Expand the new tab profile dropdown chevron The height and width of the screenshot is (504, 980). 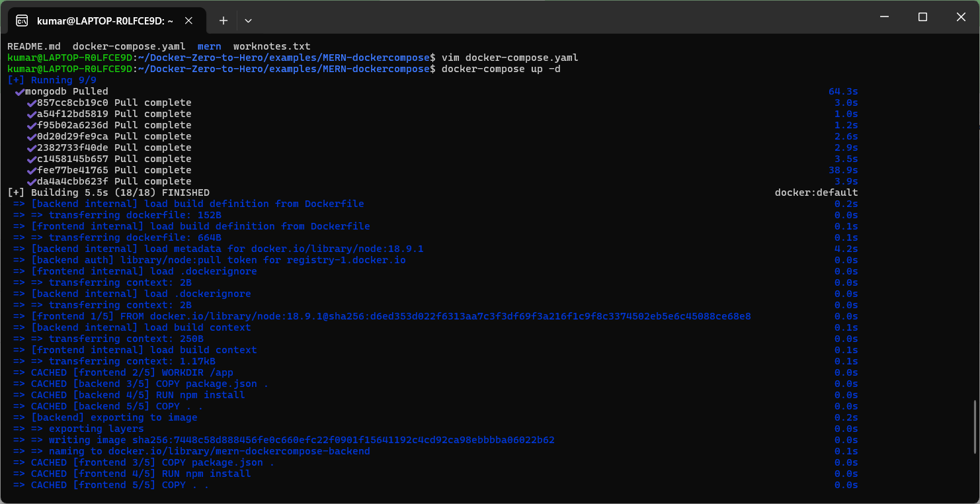point(248,21)
